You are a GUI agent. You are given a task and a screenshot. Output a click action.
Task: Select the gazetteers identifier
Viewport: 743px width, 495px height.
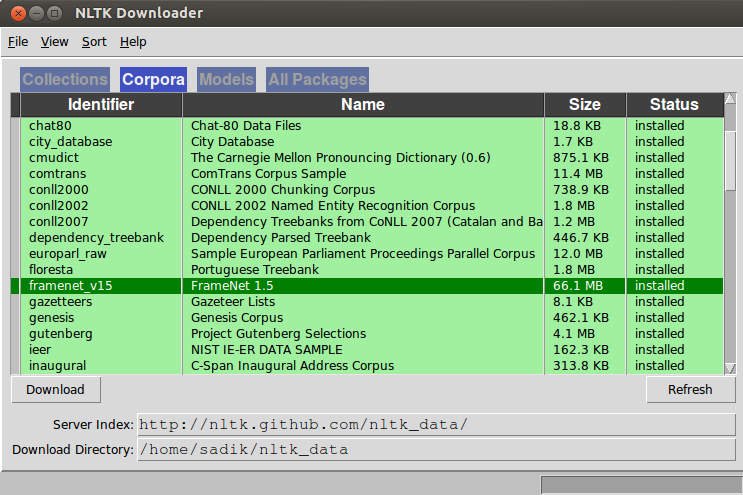pyautogui.click(x=61, y=302)
